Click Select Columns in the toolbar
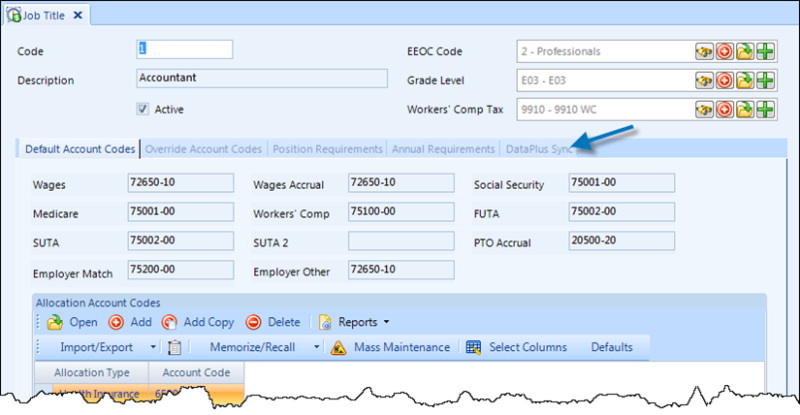800x415 pixels. pyautogui.click(x=516, y=347)
